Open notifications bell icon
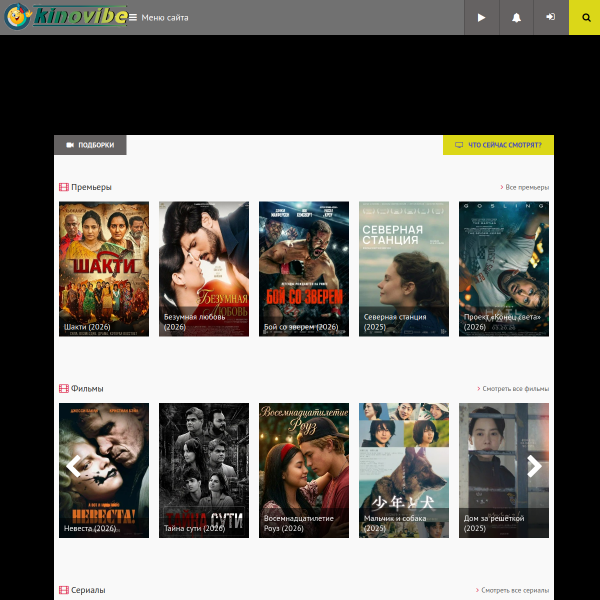The image size is (600, 600). click(516, 18)
